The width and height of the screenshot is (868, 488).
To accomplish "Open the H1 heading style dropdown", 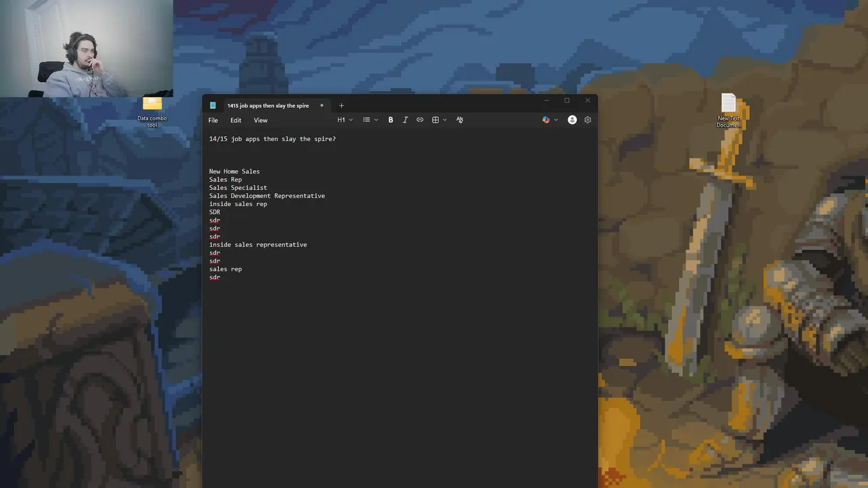I will (345, 120).
